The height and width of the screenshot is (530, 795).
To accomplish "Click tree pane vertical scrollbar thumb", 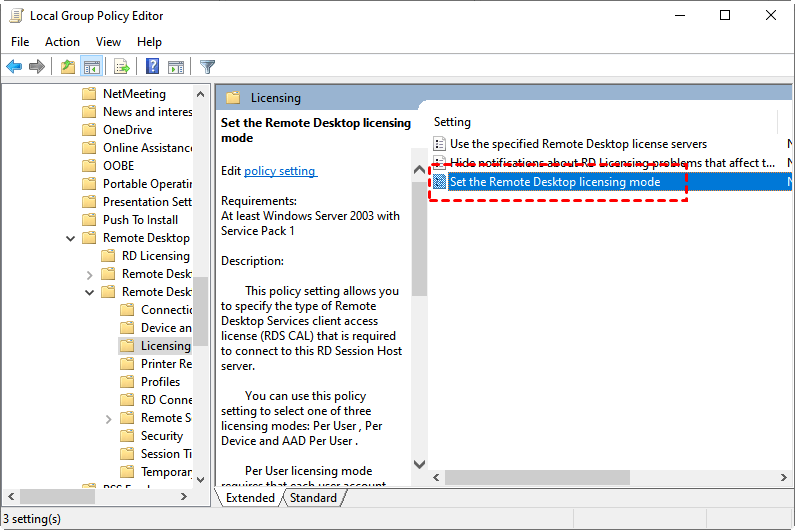I will 200,311.
